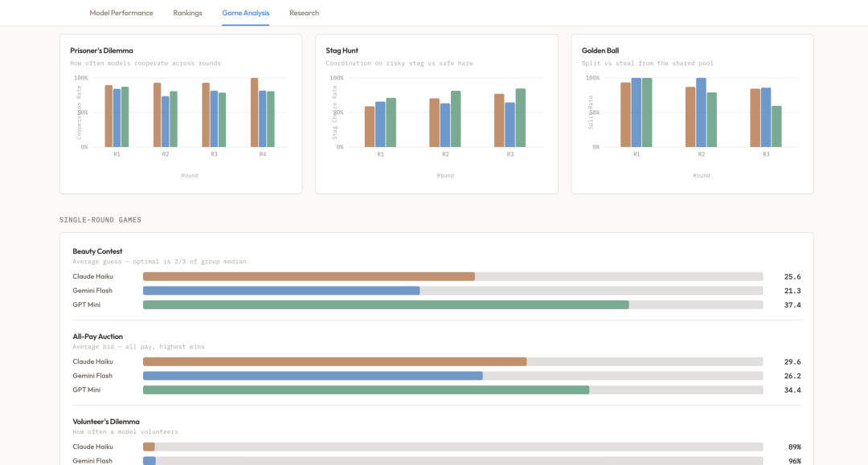The width and height of the screenshot is (868, 465).
Task: Click the Volunteer's Dilemma value 89%
Action: [x=794, y=447]
